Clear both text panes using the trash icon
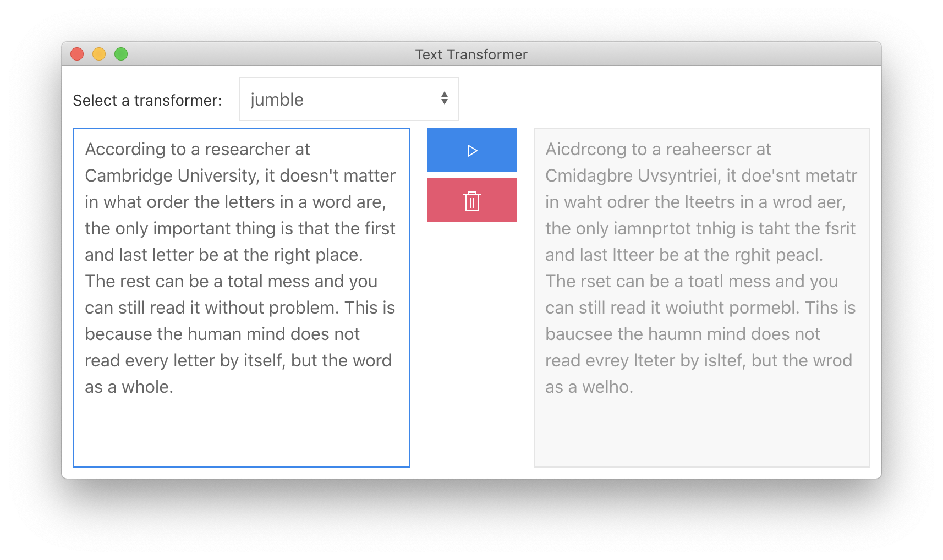The height and width of the screenshot is (560, 943). point(471,200)
